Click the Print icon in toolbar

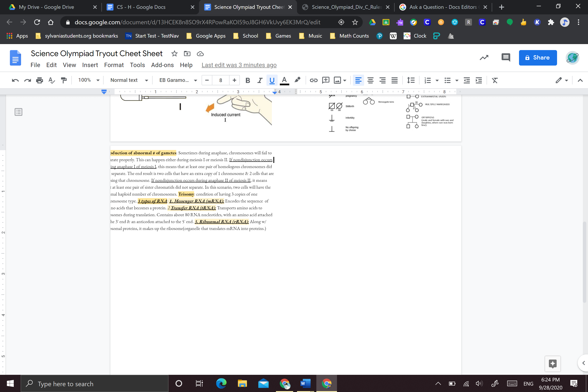(x=40, y=80)
